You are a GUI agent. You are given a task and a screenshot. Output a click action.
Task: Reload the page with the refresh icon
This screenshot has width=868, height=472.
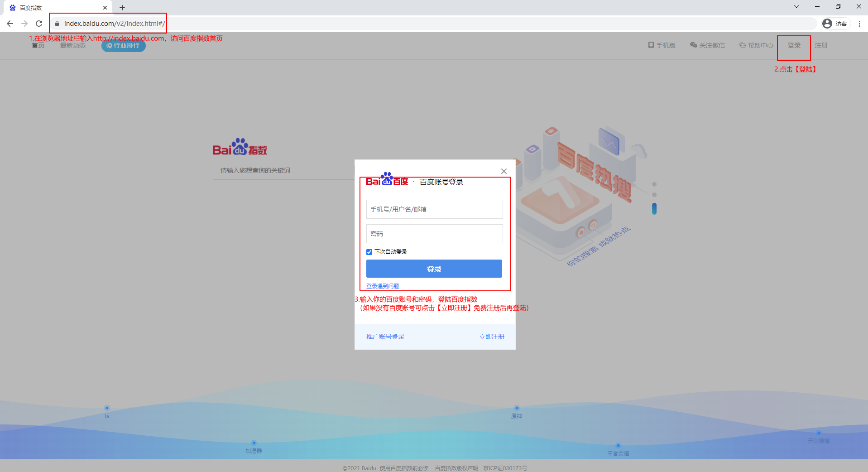[39, 24]
